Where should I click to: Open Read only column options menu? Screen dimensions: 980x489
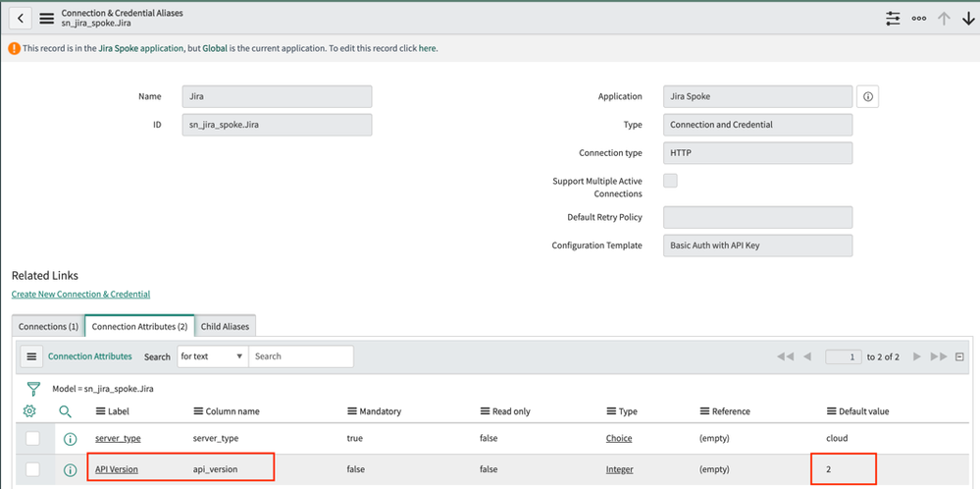click(485, 411)
